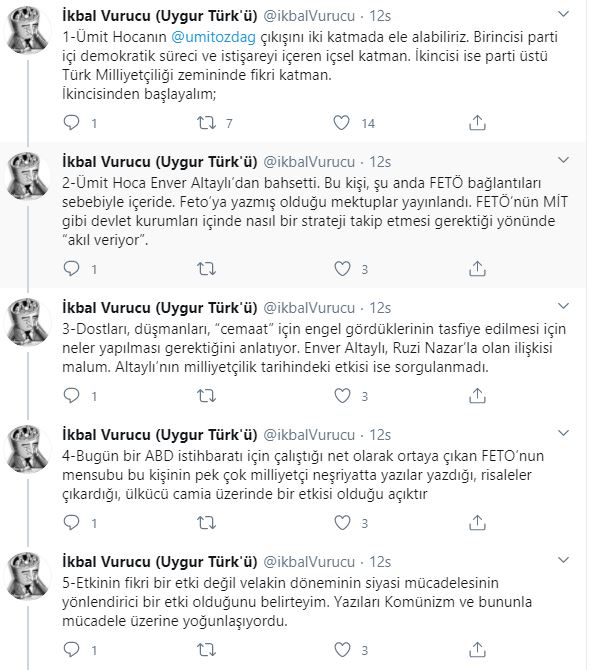Like tweet 4 about ABD istihbaratı
Viewport: 589px width, 670px height.
tap(342, 523)
